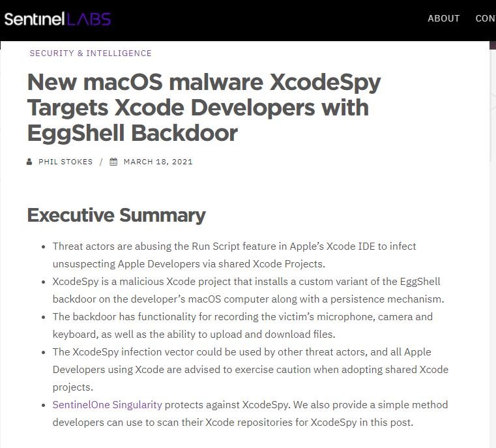Open the SECURITY & INTELLIGENCE category link
Screen dimensions: 496x448
point(91,53)
